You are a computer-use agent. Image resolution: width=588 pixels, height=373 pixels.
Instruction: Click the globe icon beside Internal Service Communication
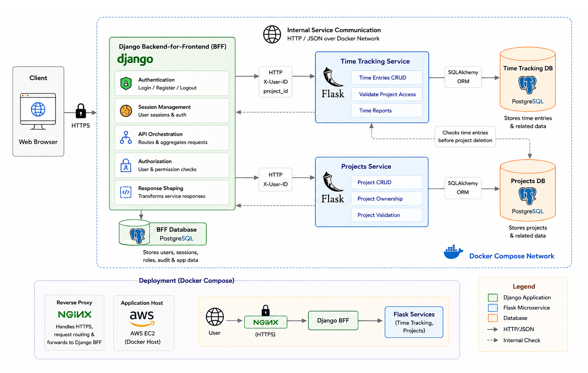272,34
